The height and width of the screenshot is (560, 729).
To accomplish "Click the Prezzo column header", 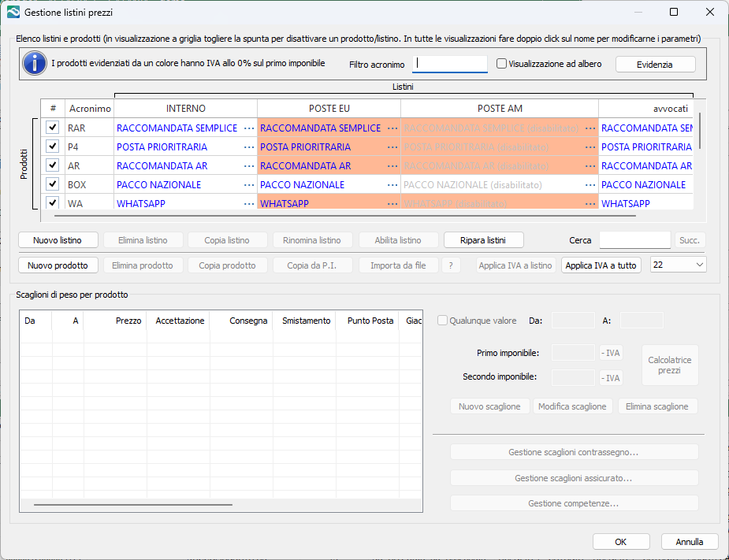I will (128, 321).
